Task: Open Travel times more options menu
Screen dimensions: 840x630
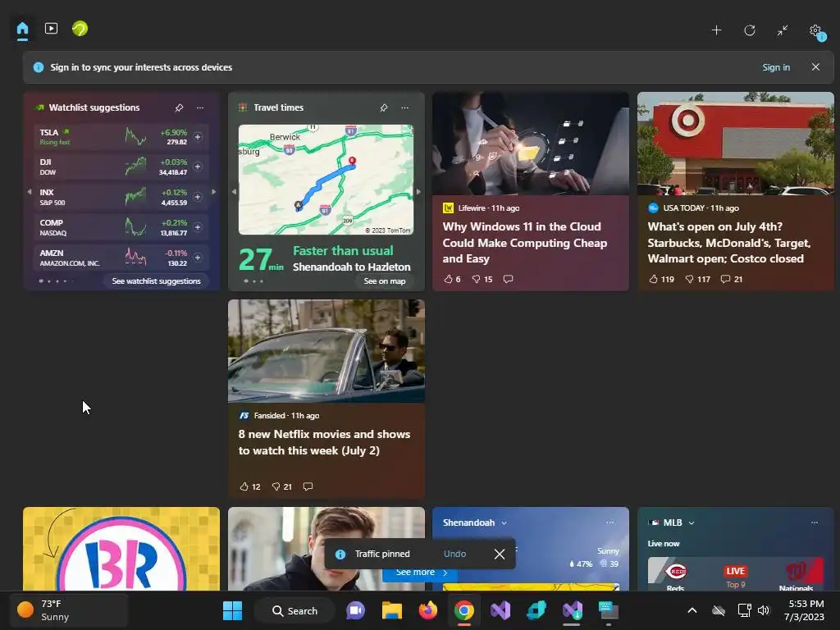Action: point(404,107)
